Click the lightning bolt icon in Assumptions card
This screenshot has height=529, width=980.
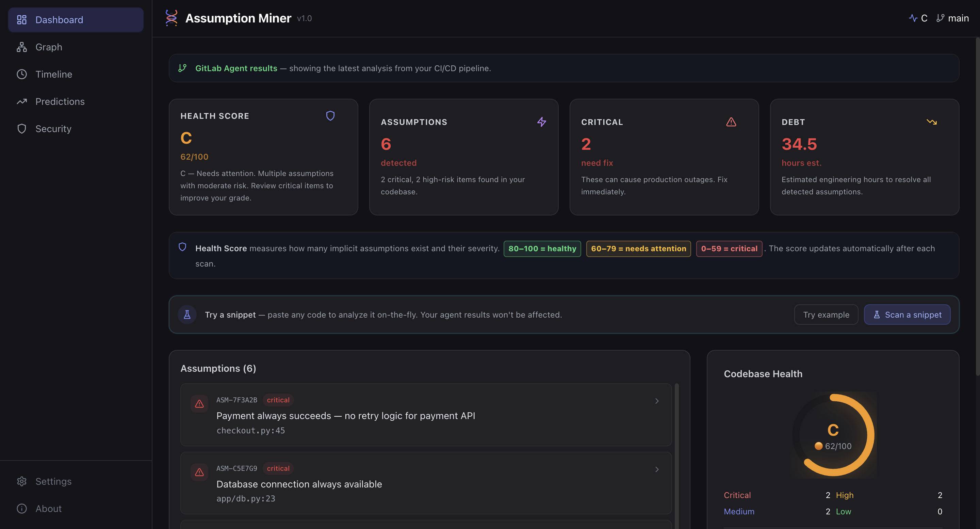pyautogui.click(x=541, y=122)
